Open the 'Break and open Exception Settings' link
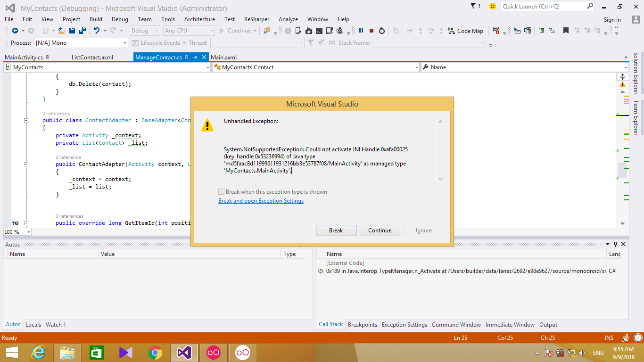The width and height of the screenshot is (644, 362). point(261,201)
